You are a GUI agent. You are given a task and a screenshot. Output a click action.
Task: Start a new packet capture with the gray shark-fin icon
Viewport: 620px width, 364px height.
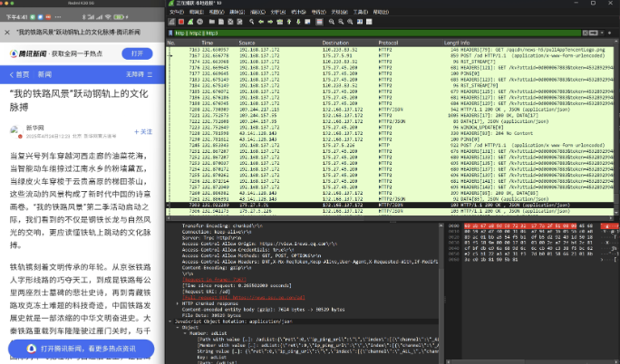click(171, 22)
